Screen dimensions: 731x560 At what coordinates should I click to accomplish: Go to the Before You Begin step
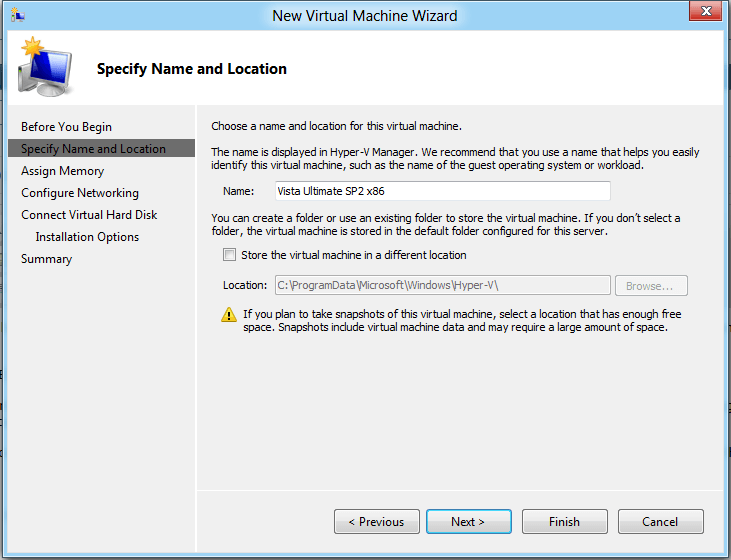click(66, 127)
